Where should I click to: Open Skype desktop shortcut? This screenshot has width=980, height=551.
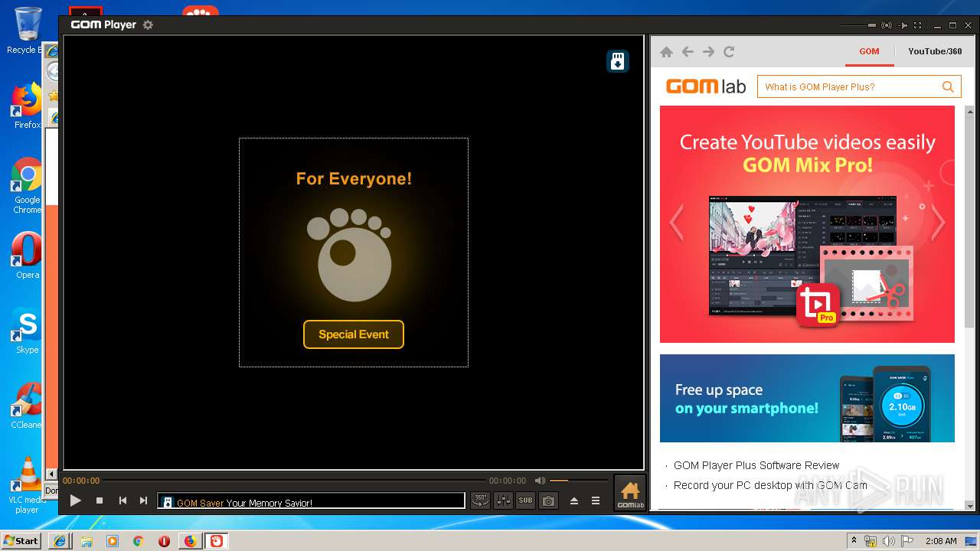(28, 331)
